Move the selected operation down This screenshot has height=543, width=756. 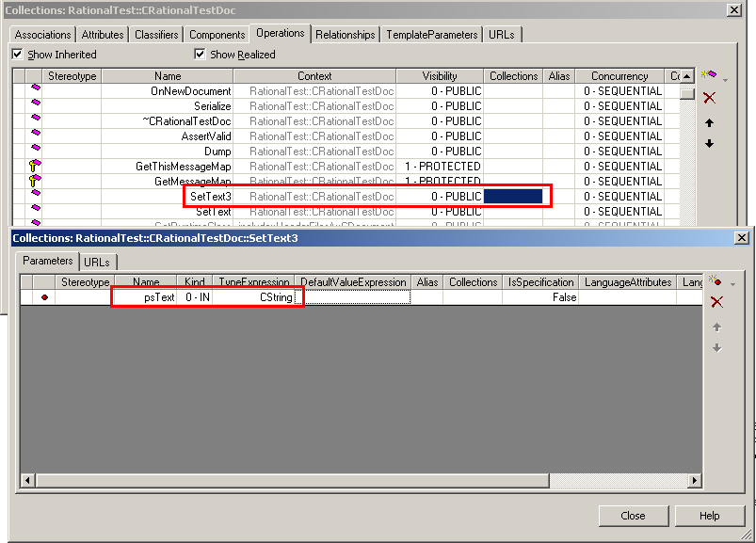[709, 144]
